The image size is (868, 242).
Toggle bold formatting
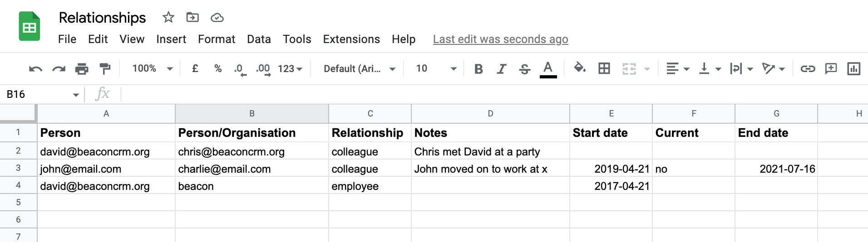[x=478, y=69]
